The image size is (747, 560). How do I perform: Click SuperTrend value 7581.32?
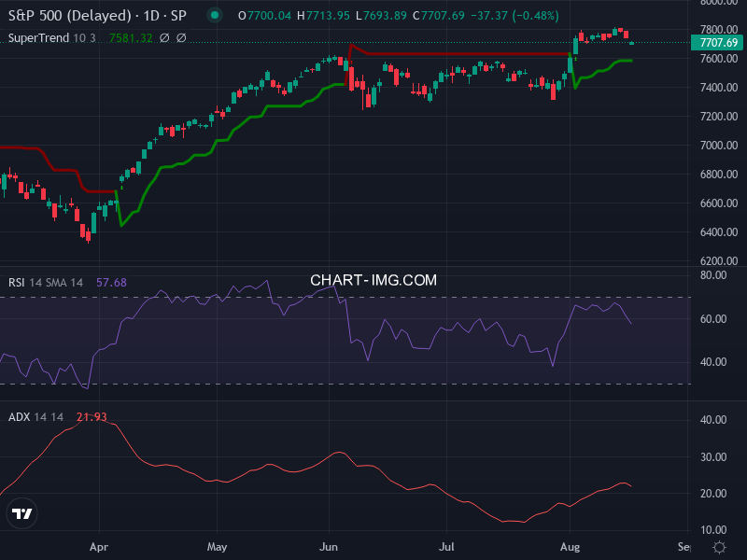point(131,38)
